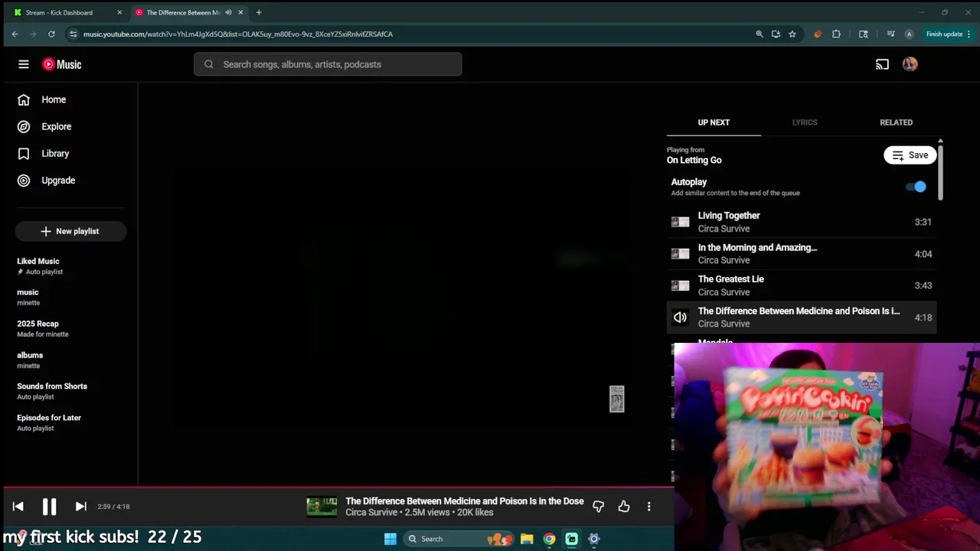Open the hamburger guide menu
Viewport: 980px width, 551px height.
(24, 64)
